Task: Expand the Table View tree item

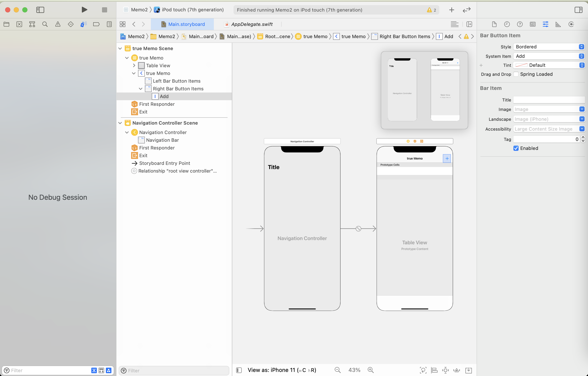Action: 134,66
